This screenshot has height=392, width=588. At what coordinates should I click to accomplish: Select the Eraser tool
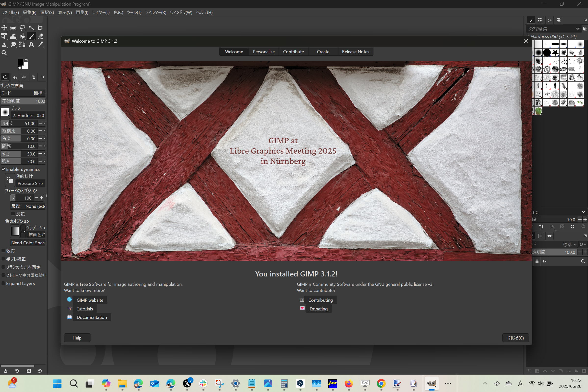[x=40, y=36]
